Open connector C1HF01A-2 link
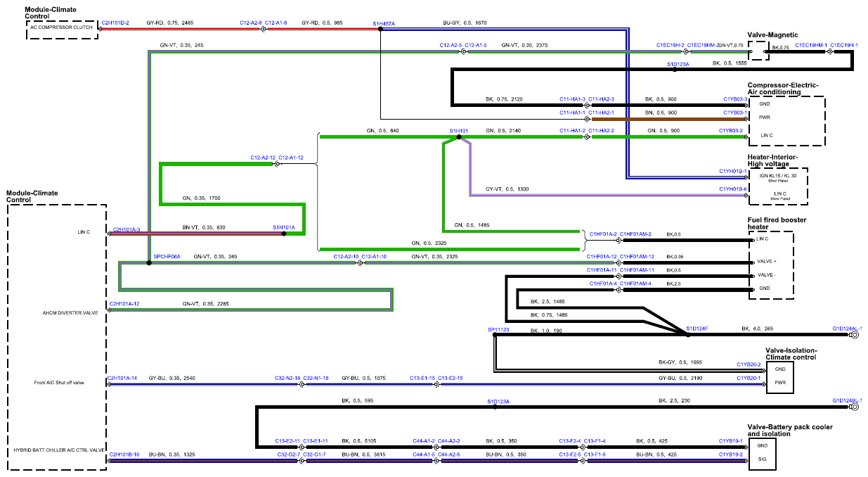The height and width of the screenshot is (477, 868). point(603,234)
